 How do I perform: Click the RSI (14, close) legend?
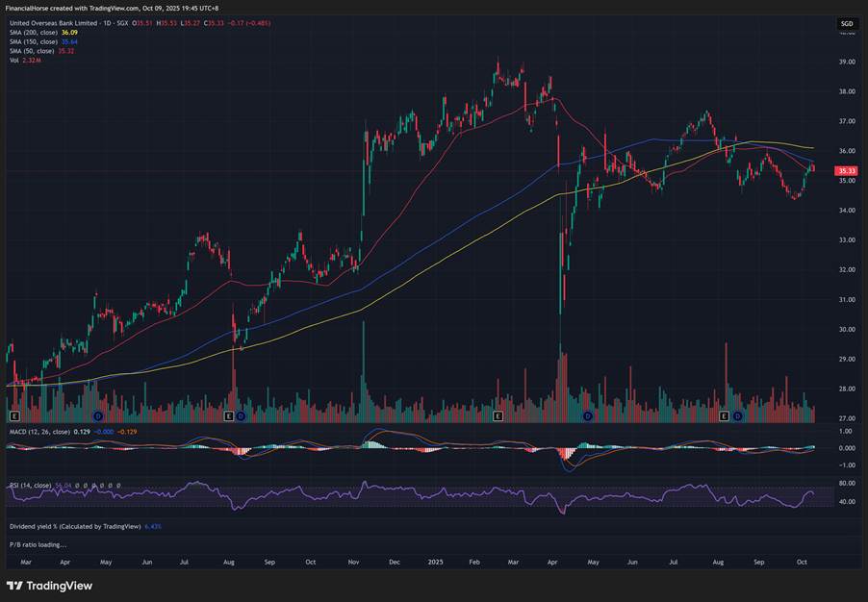pyautogui.click(x=31, y=487)
